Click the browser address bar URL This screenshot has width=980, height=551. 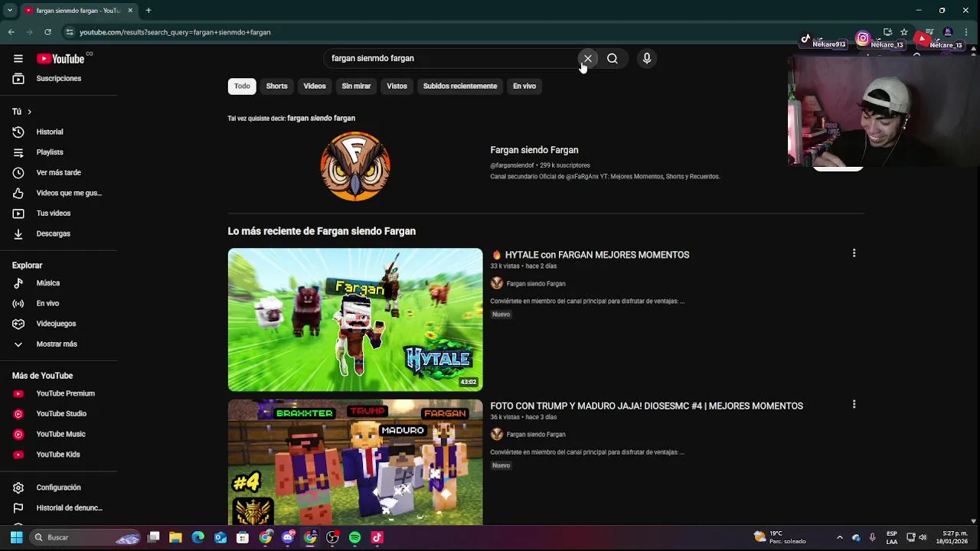[x=175, y=32]
